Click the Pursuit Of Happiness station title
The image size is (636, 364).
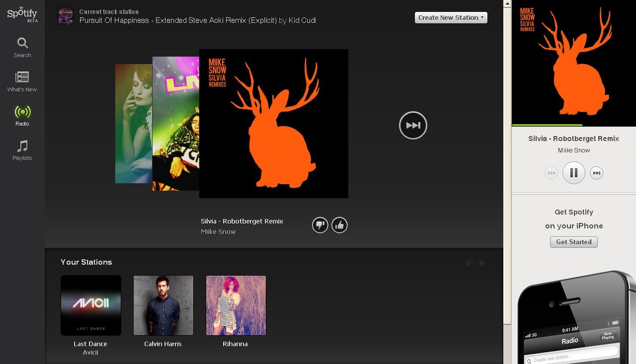198,20
